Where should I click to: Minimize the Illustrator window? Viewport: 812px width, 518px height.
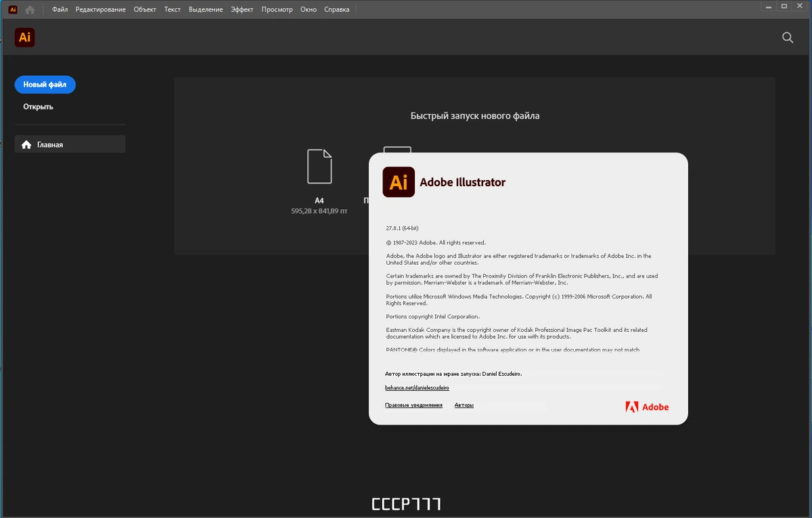(767, 5)
